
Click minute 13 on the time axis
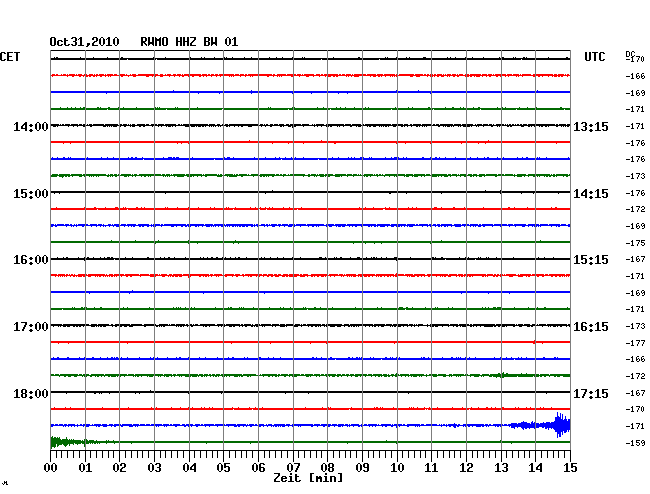point(501,467)
